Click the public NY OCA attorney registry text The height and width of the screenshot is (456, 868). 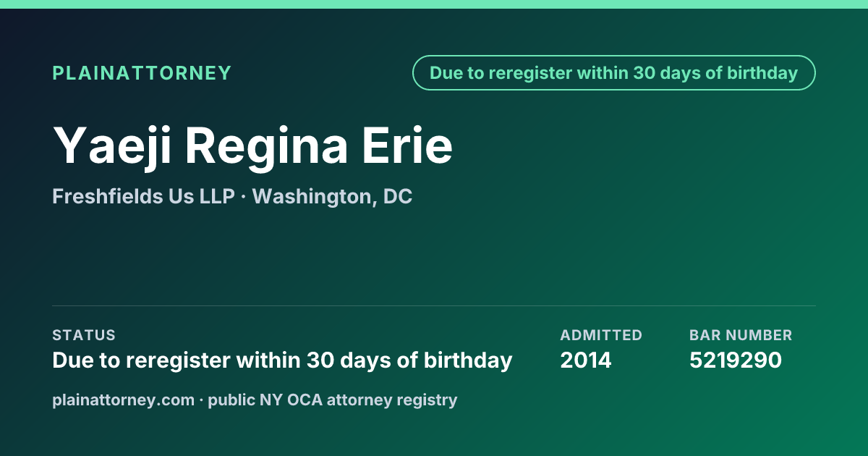pos(333,400)
